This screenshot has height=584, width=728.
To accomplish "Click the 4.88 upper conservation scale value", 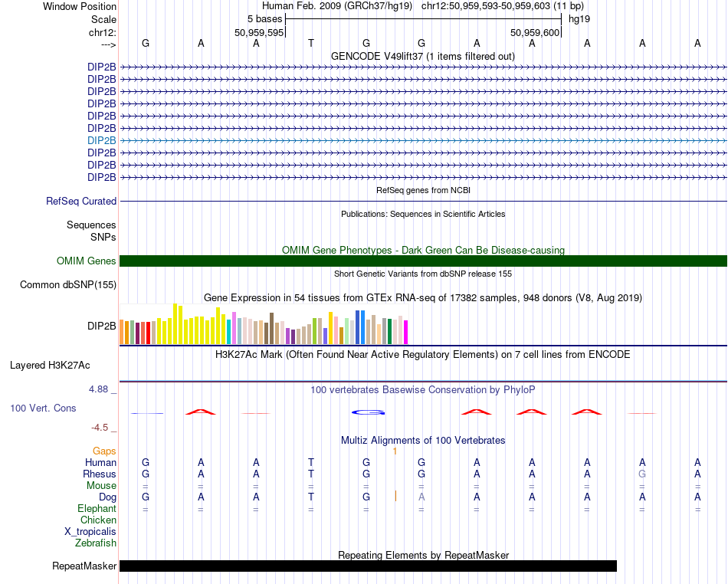I will pyautogui.click(x=98, y=389).
